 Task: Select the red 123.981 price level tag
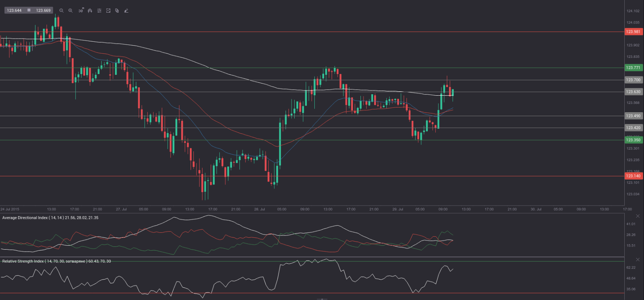point(633,32)
